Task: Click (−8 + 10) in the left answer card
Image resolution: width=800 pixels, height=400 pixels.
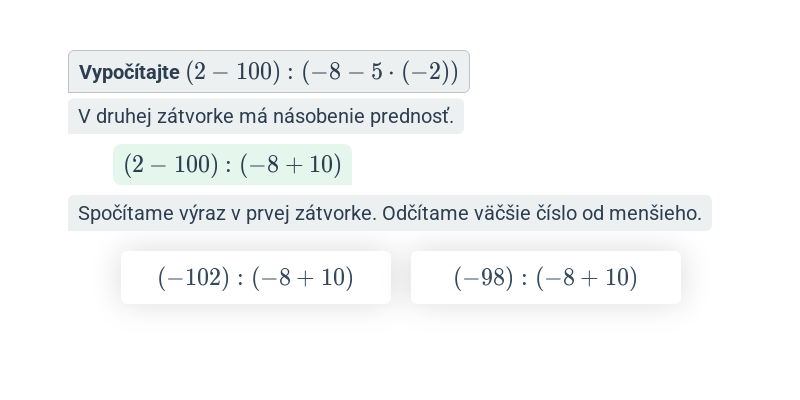Action: click(303, 278)
